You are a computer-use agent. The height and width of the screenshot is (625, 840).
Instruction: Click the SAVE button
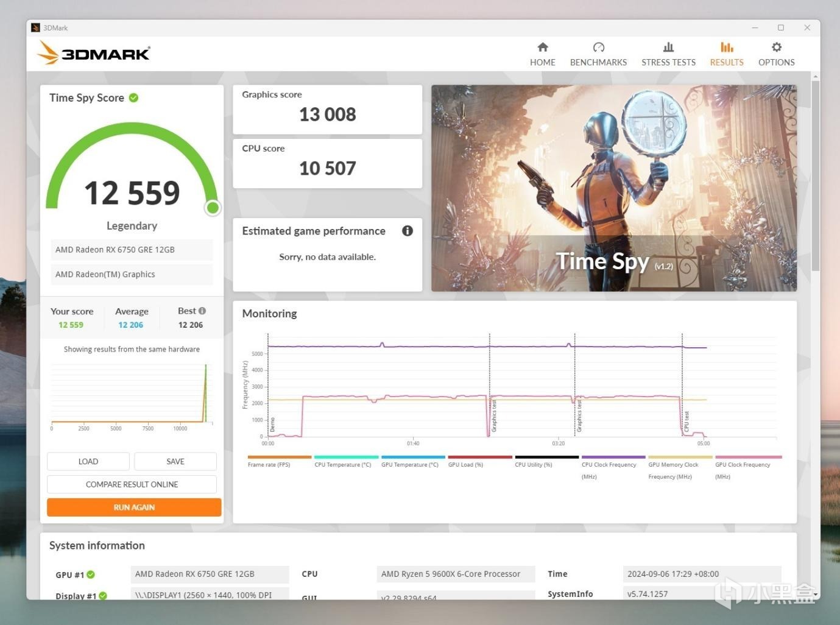pyautogui.click(x=175, y=461)
